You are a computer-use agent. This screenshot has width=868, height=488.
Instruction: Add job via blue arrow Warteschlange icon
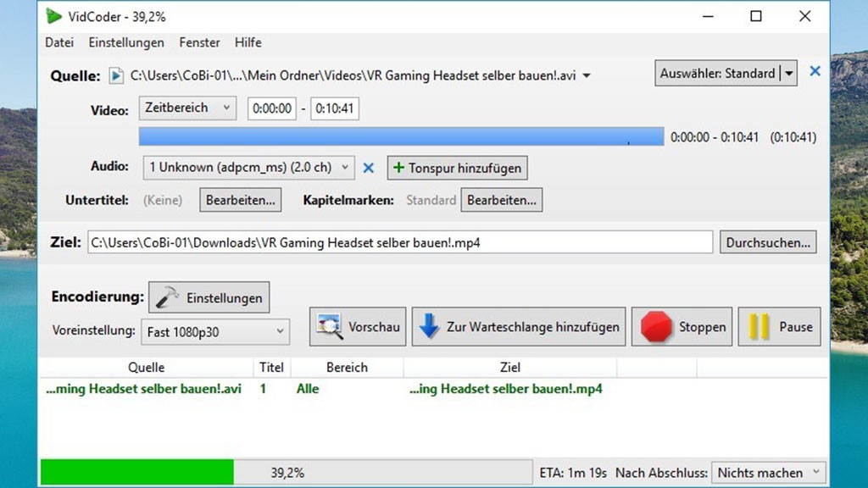coord(428,326)
